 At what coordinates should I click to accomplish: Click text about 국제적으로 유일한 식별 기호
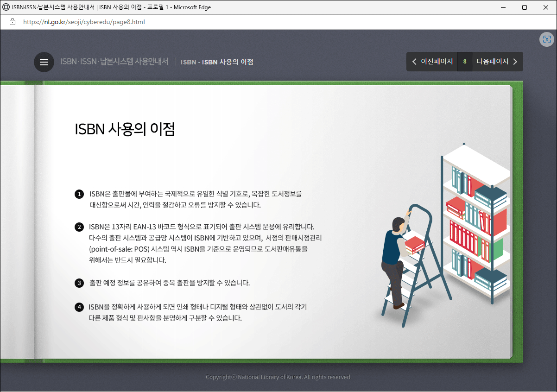tap(196, 199)
